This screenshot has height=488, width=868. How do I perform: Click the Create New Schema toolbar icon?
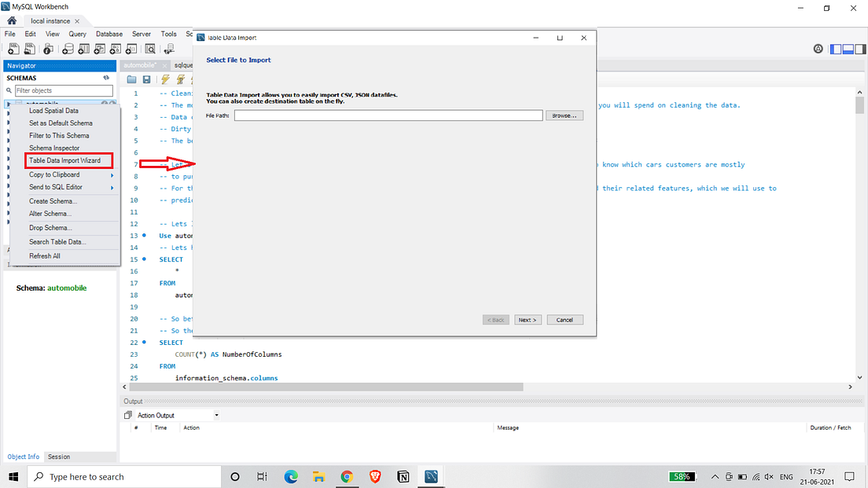pos(68,49)
